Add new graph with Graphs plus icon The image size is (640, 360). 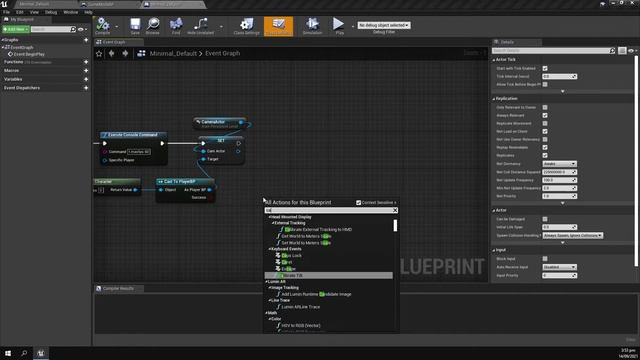(86, 40)
